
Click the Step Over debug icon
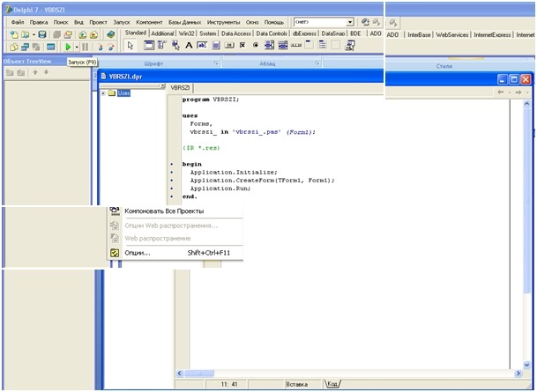(x=111, y=47)
